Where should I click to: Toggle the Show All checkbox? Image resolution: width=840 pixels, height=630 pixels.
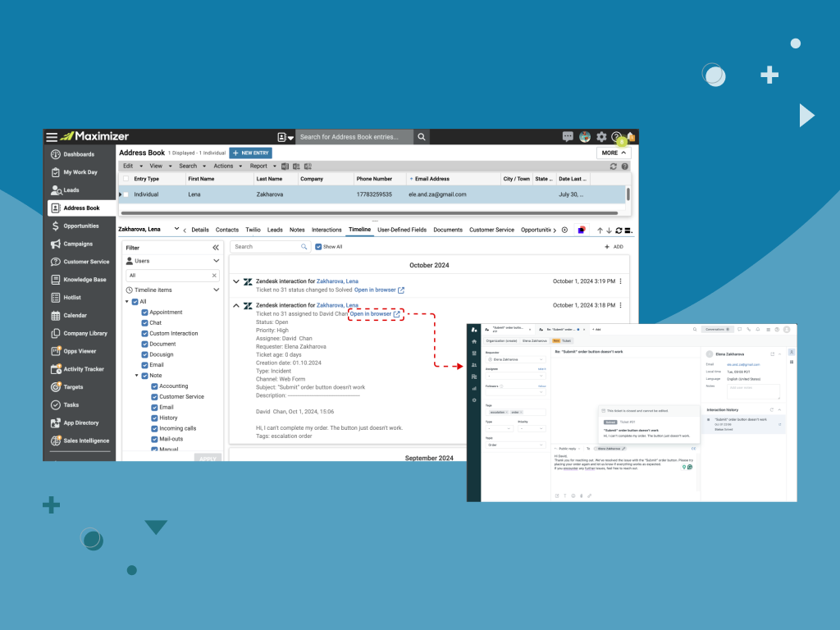318,247
